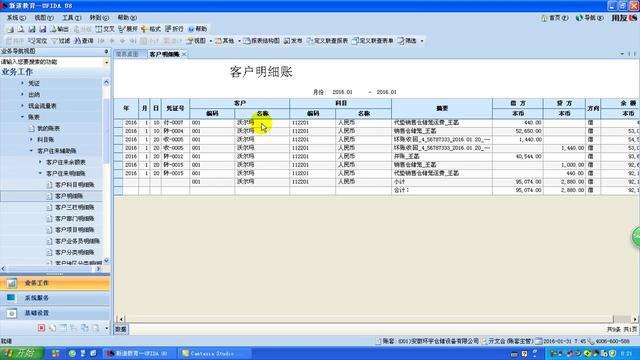This screenshot has width=640, height=360.
Task: Click the 交叉 toolbar button
Action: 105,29
